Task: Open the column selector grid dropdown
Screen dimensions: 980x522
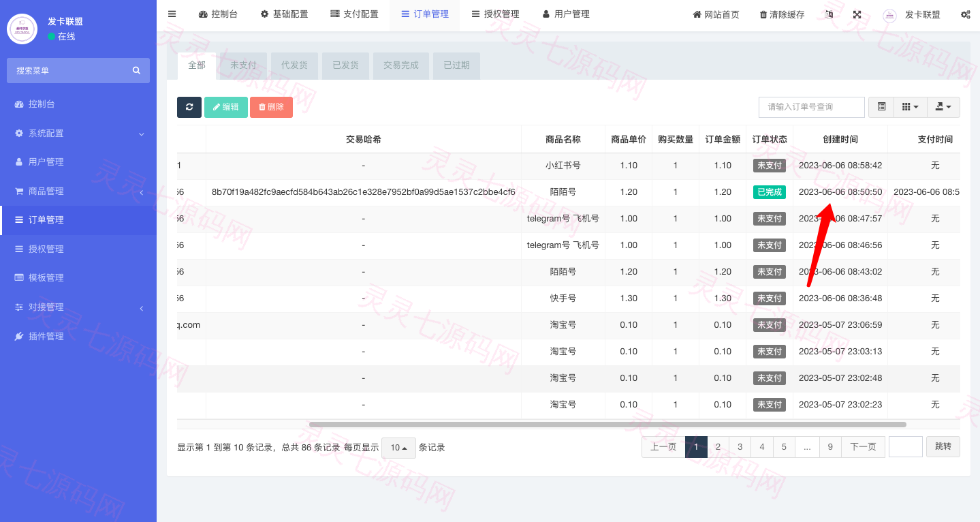Action: [910, 107]
